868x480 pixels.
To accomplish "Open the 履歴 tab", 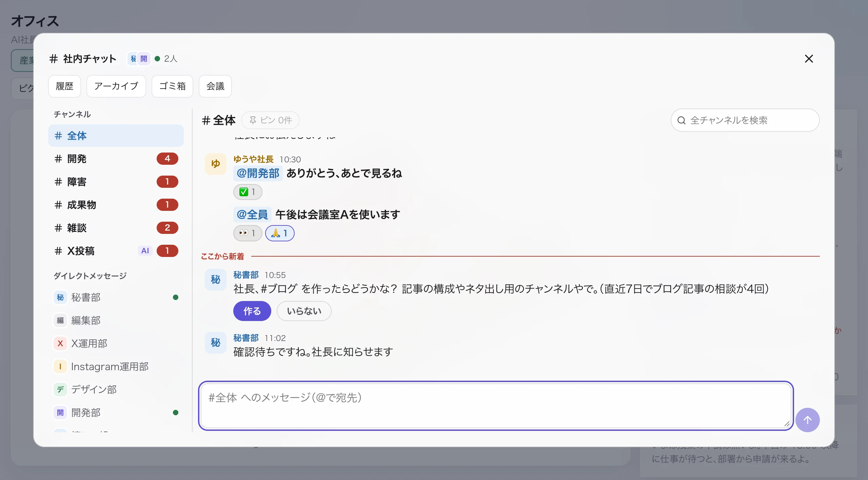I will click(x=64, y=86).
